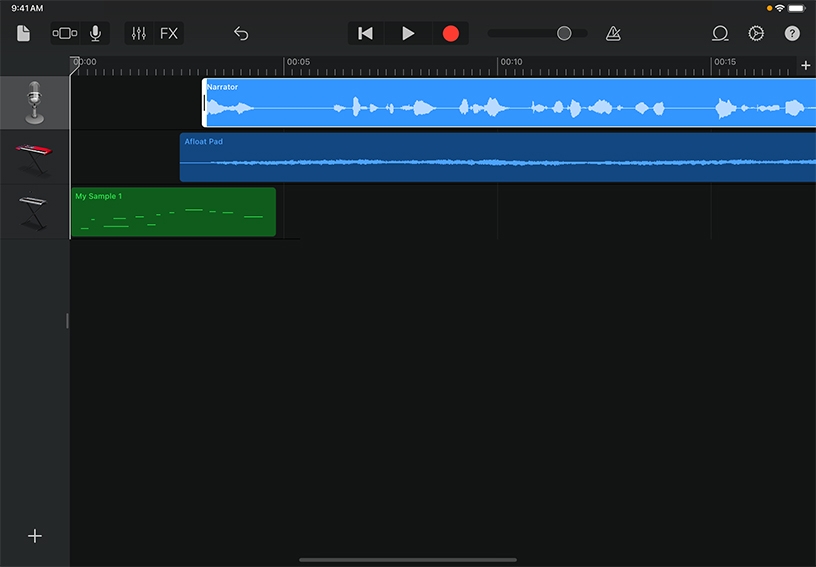
Task: Open song settings gear icon
Action: click(x=756, y=33)
